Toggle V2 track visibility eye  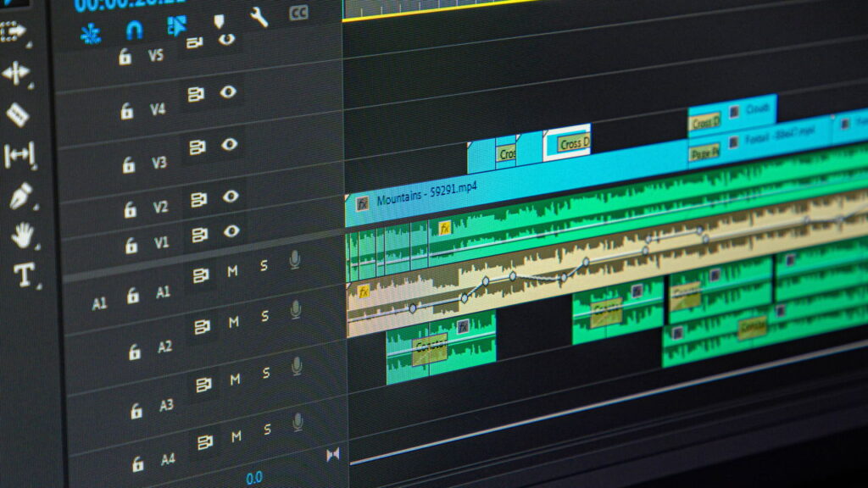pos(231,197)
